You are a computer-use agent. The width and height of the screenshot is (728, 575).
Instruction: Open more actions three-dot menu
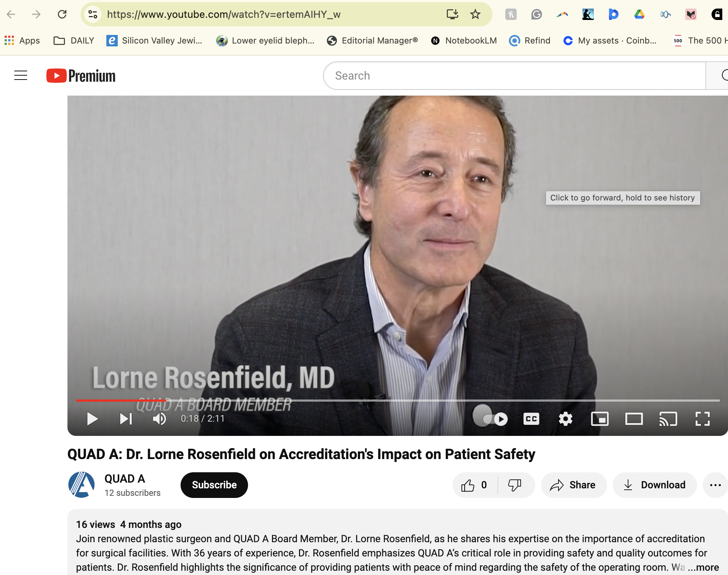(715, 485)
